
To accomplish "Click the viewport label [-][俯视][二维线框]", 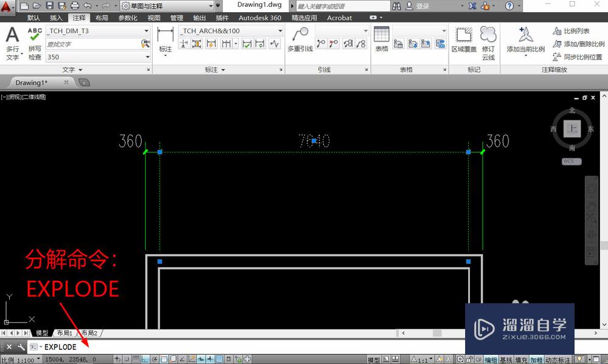I will pos(23,97).
